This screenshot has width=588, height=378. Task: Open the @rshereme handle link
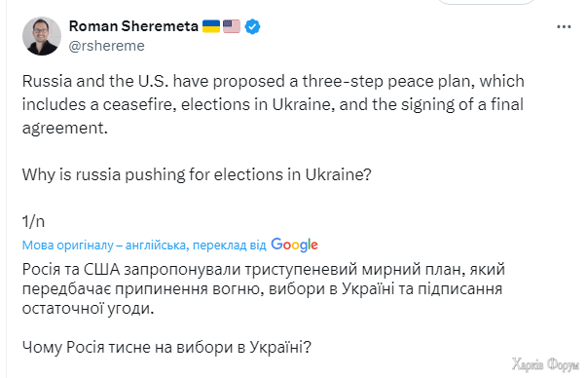[x=107, y=46]
